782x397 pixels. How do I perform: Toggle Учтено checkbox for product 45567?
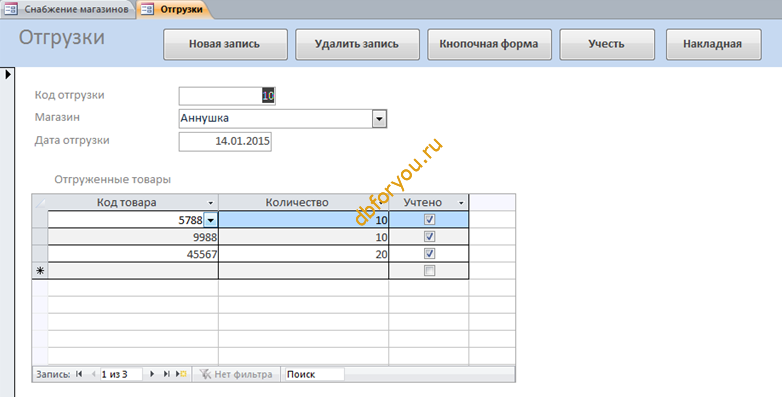click(429, 254)
